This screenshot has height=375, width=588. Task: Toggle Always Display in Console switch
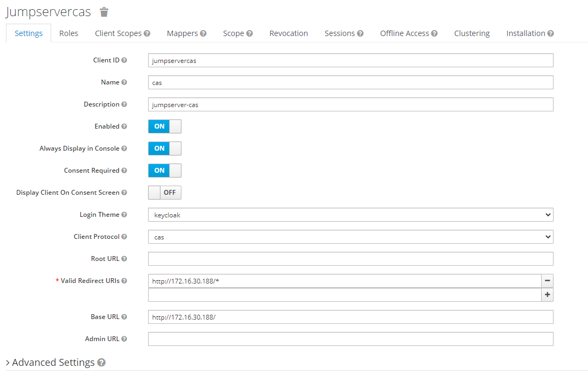165,148
